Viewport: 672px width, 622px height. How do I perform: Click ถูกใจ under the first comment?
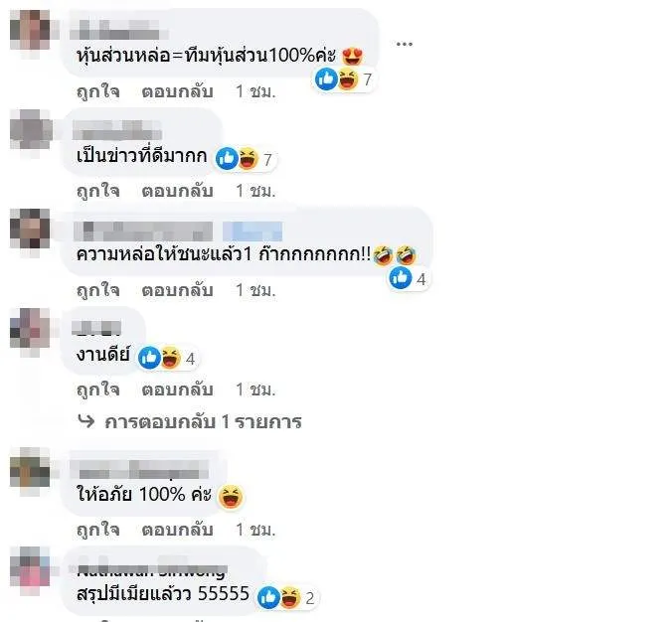pos(98,91)
